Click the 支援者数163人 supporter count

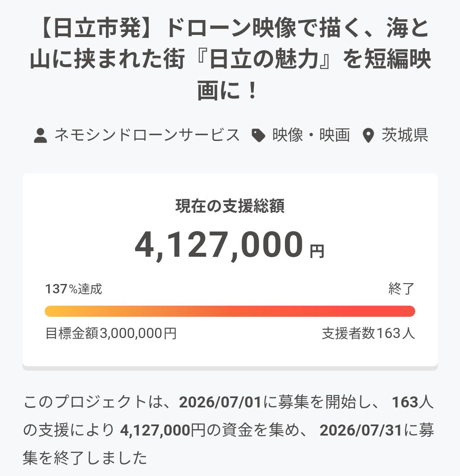pyautogui.click(x=368, y=333)
